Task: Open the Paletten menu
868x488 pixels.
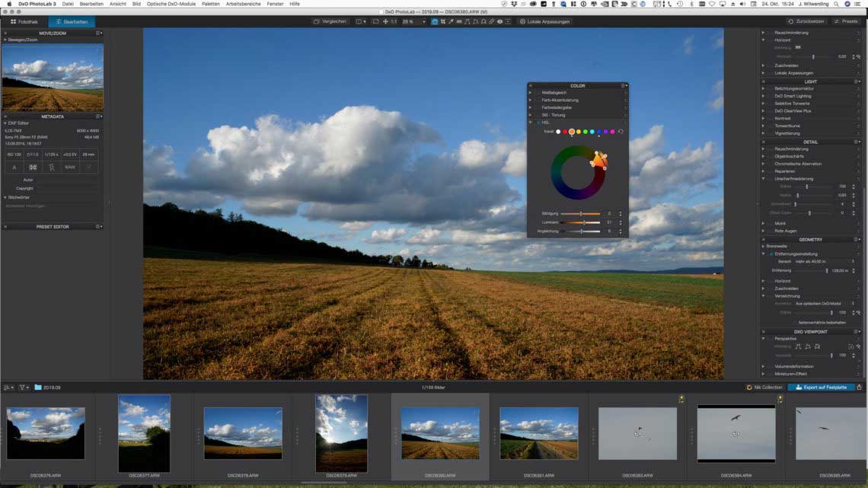Action: pos(211,4)
